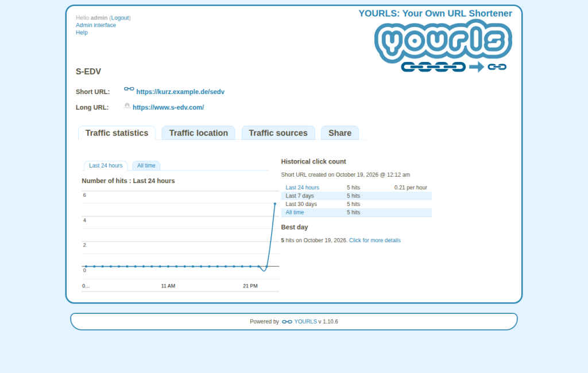Viewport: 588px width, 373px height.
Task: Click the 'YOURLS: Your Own URL Shortener' title
Action: pyautogui.click(x=435, y=14)
